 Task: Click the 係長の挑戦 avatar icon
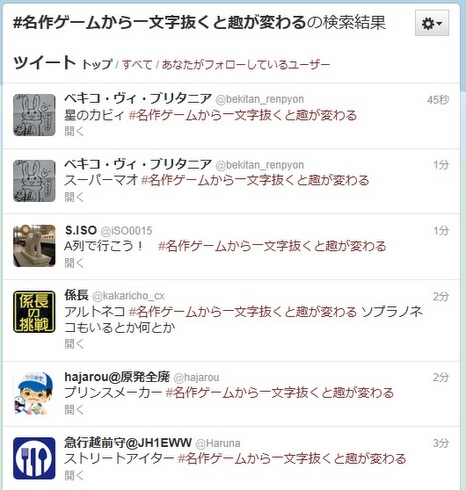pos(34,312)
